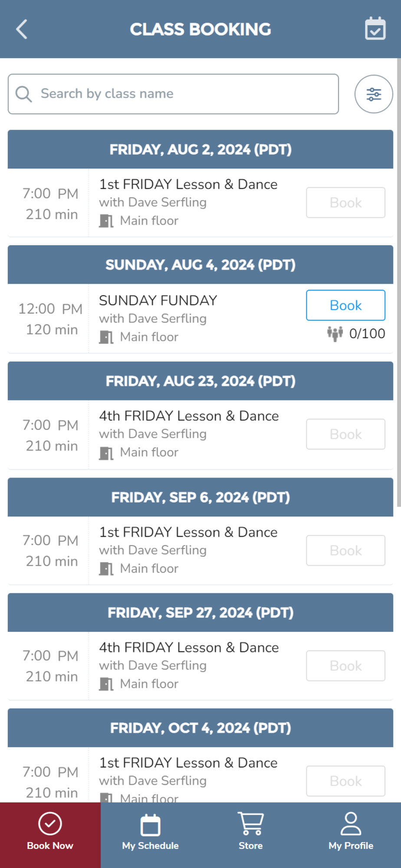The image size is (401, 868).
Task: Click the attendees icon showing 0/100
Action: click(335, 333)
